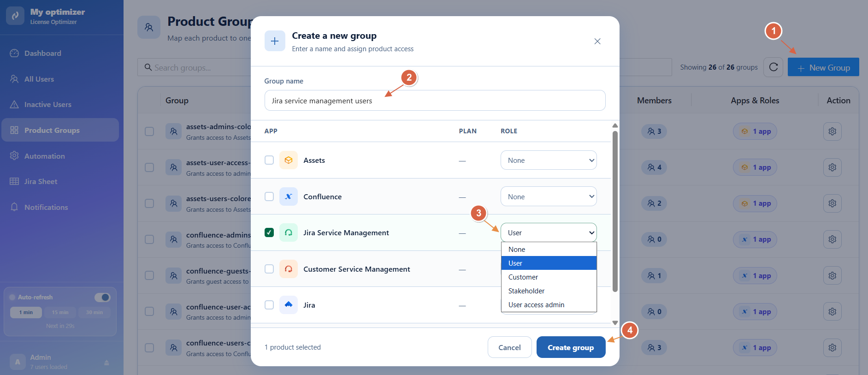Open Jira Sheet from sidebar
The height and width of the screenshot is (375, 868).
click(x=41, y=182)
